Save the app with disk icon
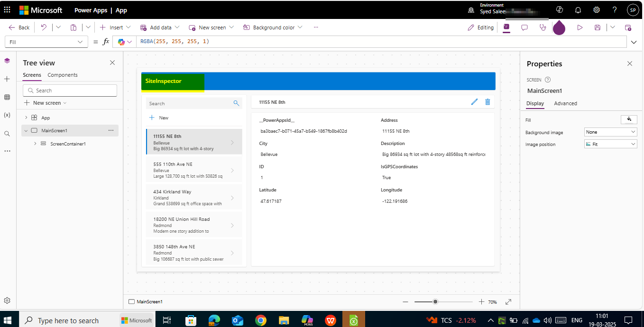This screenshot has height=327, width=644. tap(598, 27)
